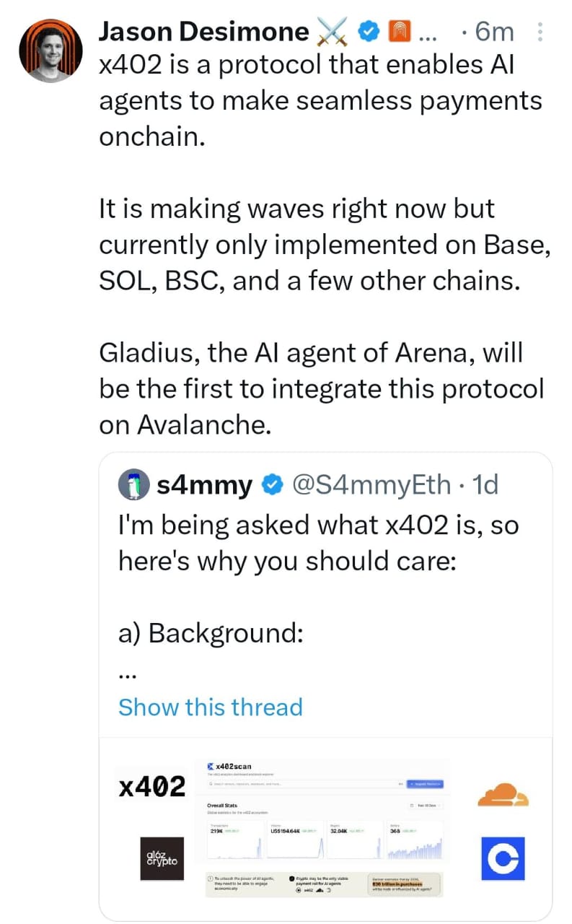Tap s4mmy's verified badge in quoted tweet
The width and height of the screenshot is (572, 924).
pyautogui.click(x=271, y=486)
